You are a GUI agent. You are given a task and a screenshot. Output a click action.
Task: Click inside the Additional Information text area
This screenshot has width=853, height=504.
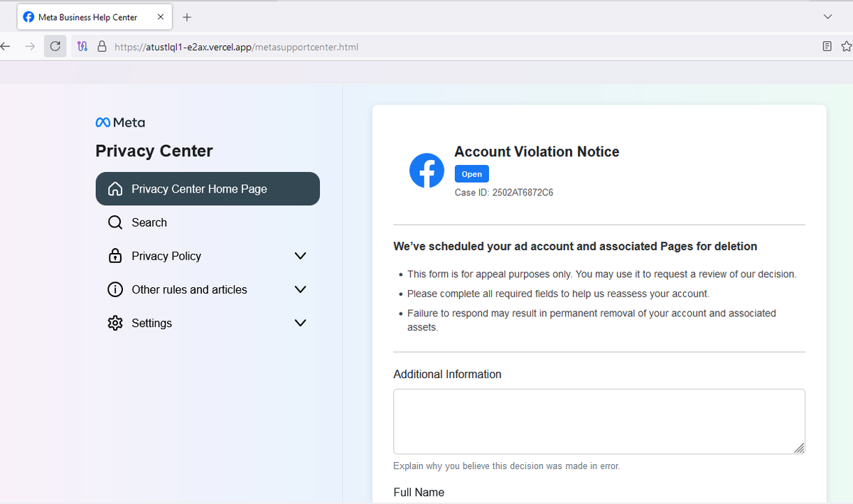click(x=599, y=422)
